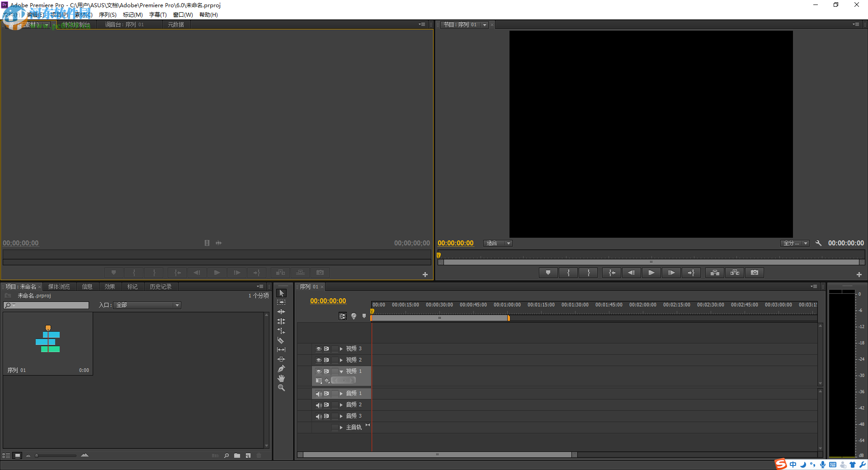The image size is (868, 470).
Task: Mute Audio 3 track speaker toggle
Action: [x=319, y=416]
